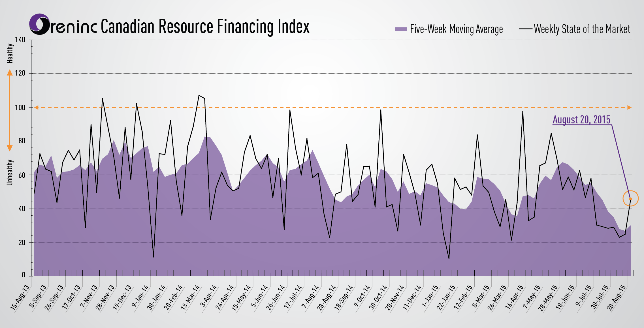The image size is (644, 328).
Task: Click the 'Weekly State of the Market' legend text
Action: coord(582,29)
